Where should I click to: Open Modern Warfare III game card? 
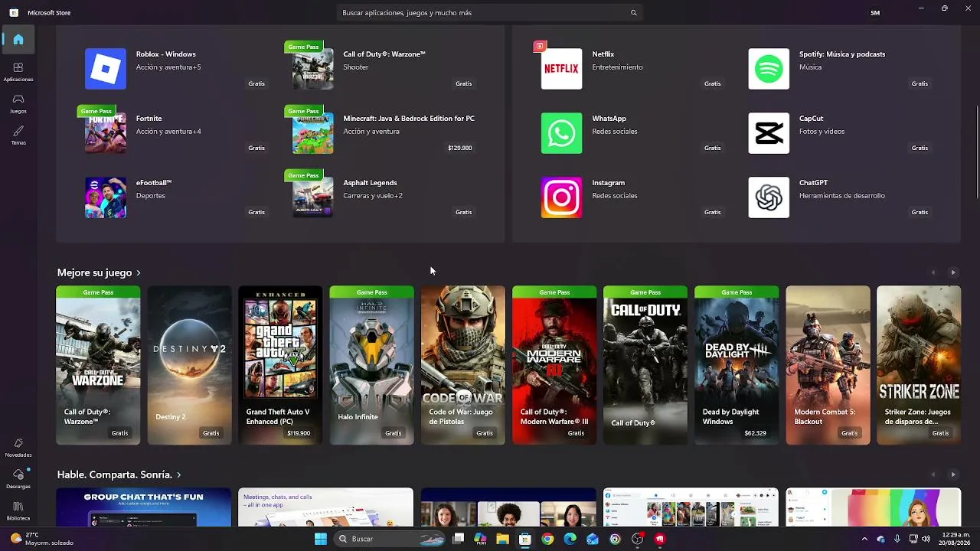[x=554, y=365]
